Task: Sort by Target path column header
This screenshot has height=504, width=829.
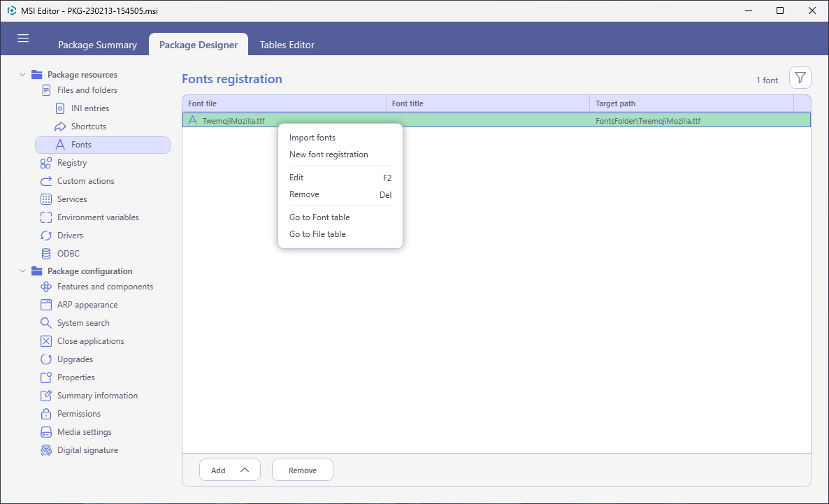Action: click(691, 103)
